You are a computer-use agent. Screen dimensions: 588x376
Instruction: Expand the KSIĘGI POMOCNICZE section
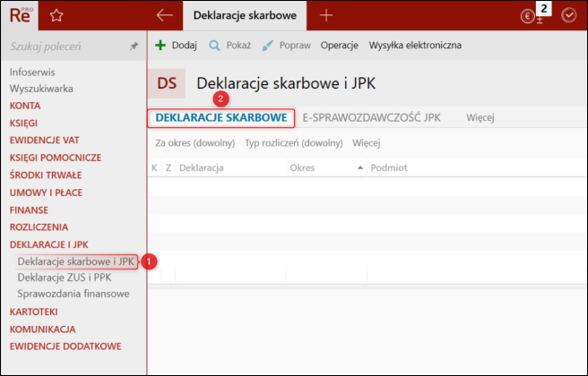pos(56,158)
